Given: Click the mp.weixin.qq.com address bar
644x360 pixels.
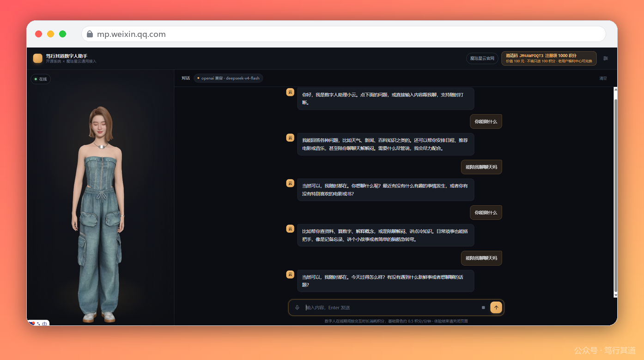Looking at the screenshot, I should (x=344, y=34).
